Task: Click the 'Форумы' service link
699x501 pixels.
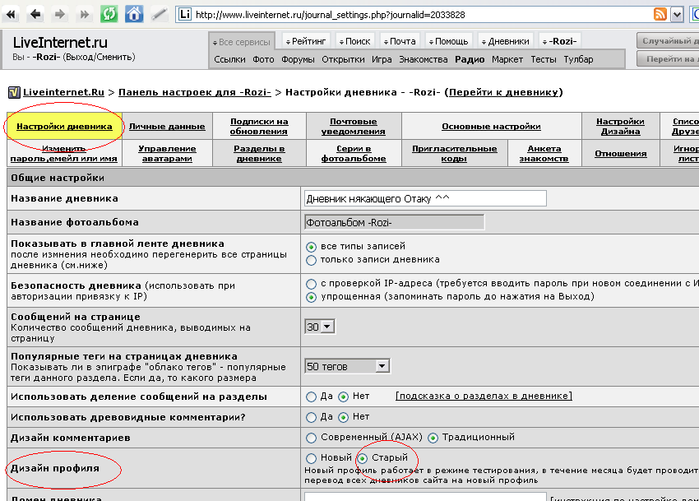Action: pyautogui.click(x=298, y=59)
